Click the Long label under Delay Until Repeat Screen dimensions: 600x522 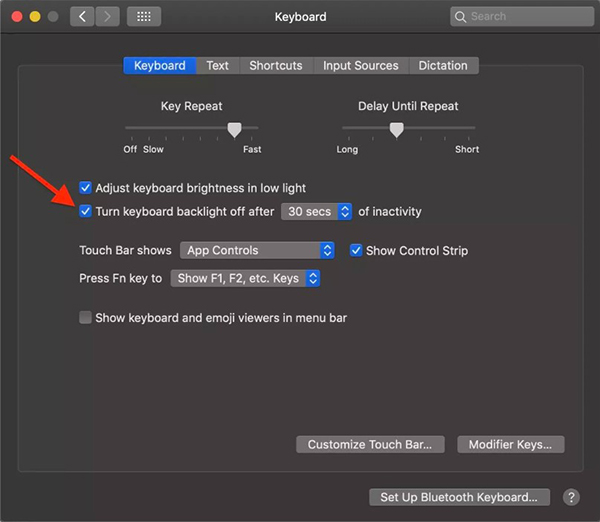tap(347, 149)
